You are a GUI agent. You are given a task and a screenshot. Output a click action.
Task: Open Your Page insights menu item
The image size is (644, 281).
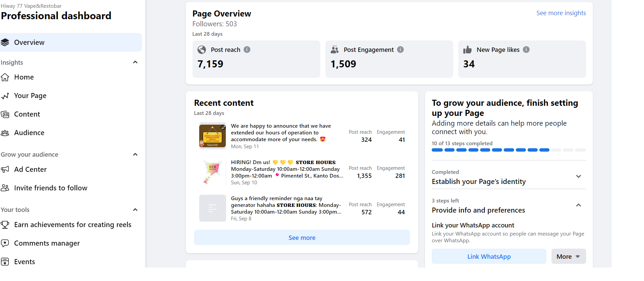point(30,96)
